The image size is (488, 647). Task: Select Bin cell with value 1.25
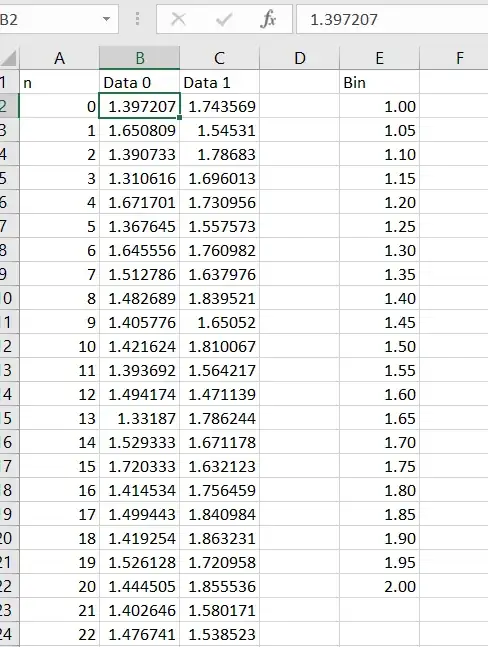[380, 226]
